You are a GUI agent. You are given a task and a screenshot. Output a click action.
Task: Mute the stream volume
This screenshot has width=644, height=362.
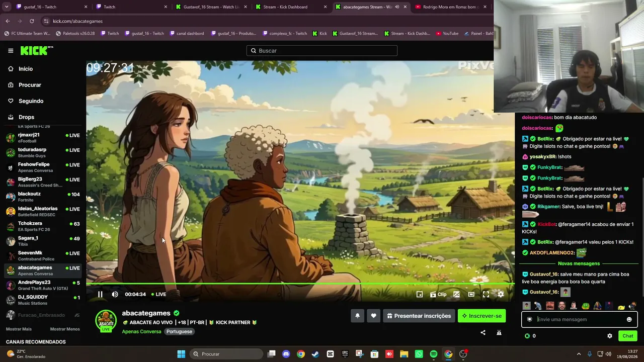[115, 295]
